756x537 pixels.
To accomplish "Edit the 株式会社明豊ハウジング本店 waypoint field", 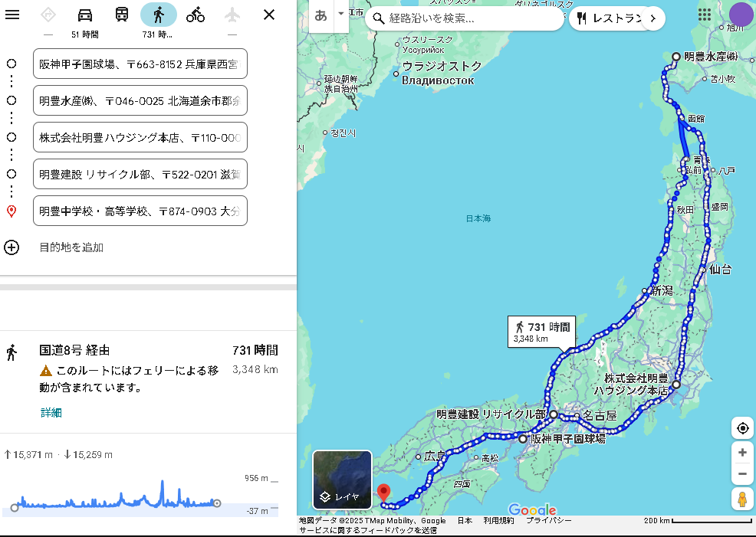I will 140,137.
